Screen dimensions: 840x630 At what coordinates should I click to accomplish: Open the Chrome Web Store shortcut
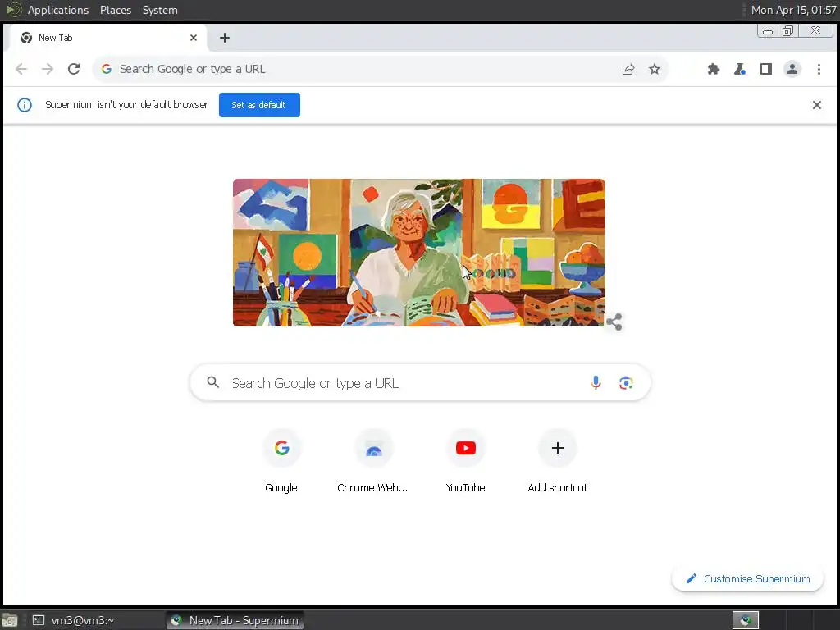pyautogui.click(x=373, y=461)
